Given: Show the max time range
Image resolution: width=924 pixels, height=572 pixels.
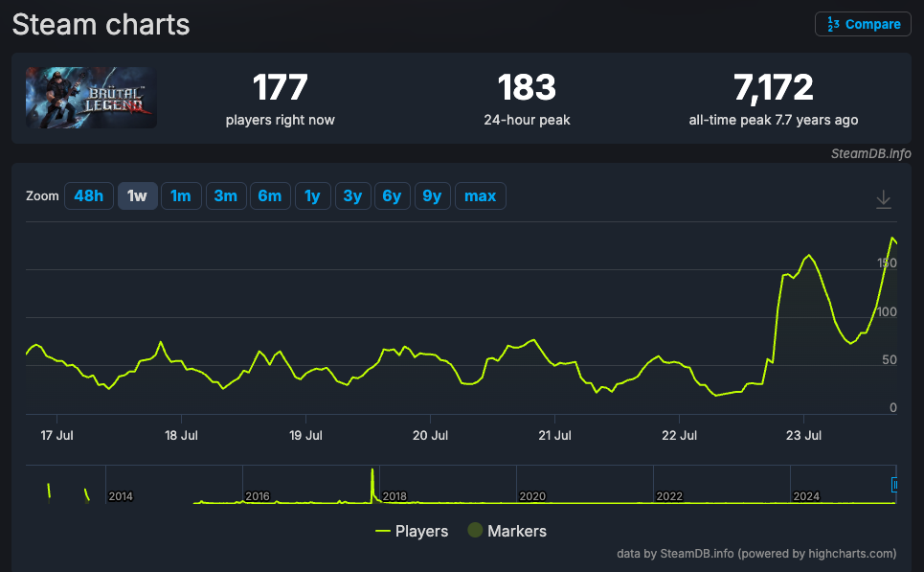Looking at the screenshot, I should pos(481,195).
